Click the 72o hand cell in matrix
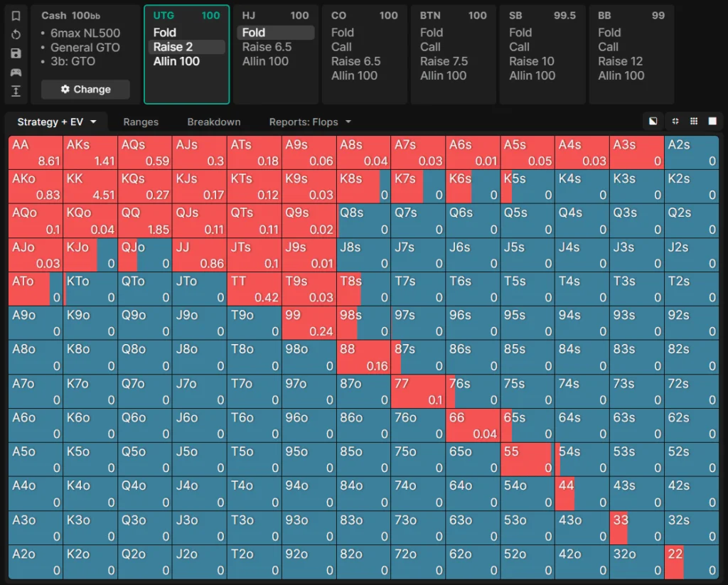Image resolution: width=728 pixels, height=585 pixels. [418, 562]
